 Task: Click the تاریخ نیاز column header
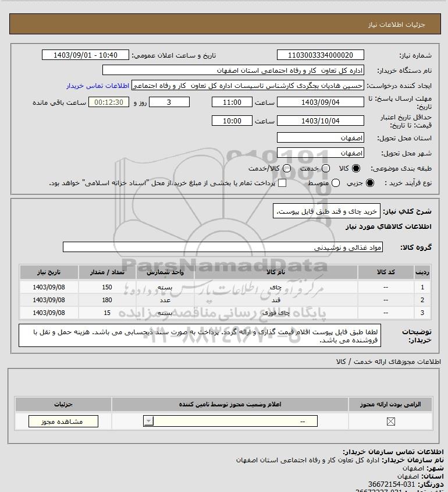49,272
